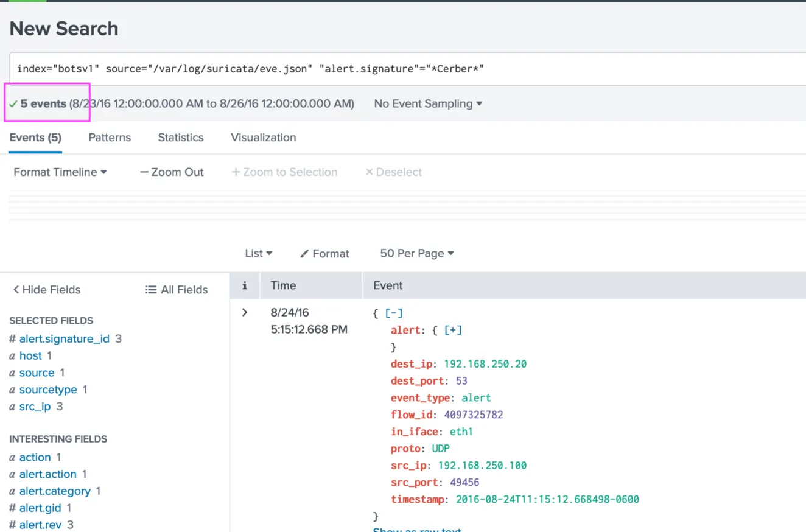Click the Format pencil icon
The height and width of the screenshot is (532, 806).
click(304, 254)
